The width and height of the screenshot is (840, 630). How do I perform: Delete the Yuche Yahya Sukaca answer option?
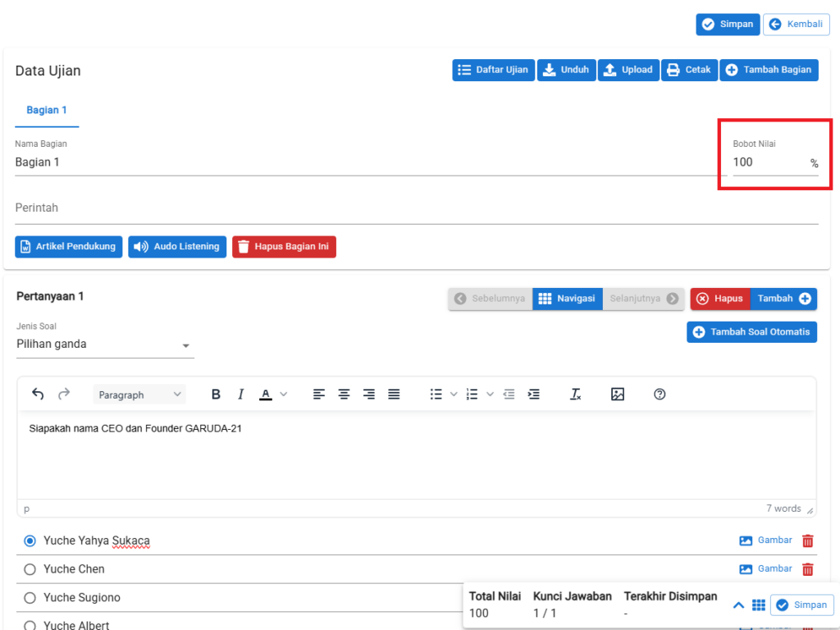[808, 541]
